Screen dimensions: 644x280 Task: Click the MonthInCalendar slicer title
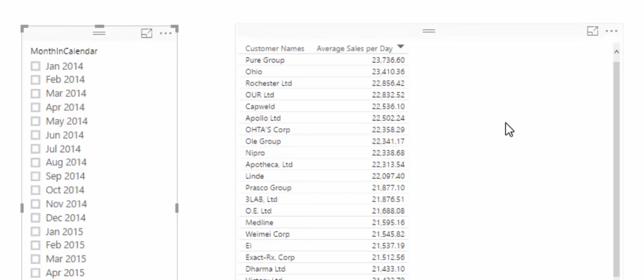click(64, 51)
